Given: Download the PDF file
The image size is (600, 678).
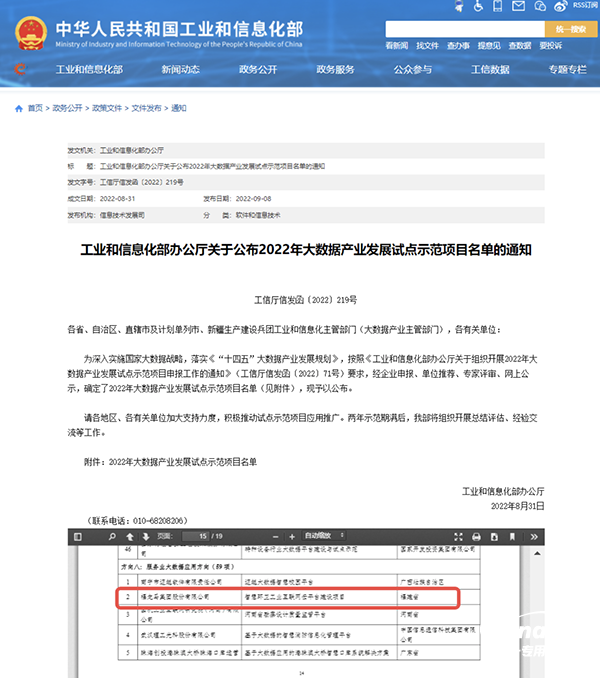Looking at the screenshot, I should coord(494,537).
